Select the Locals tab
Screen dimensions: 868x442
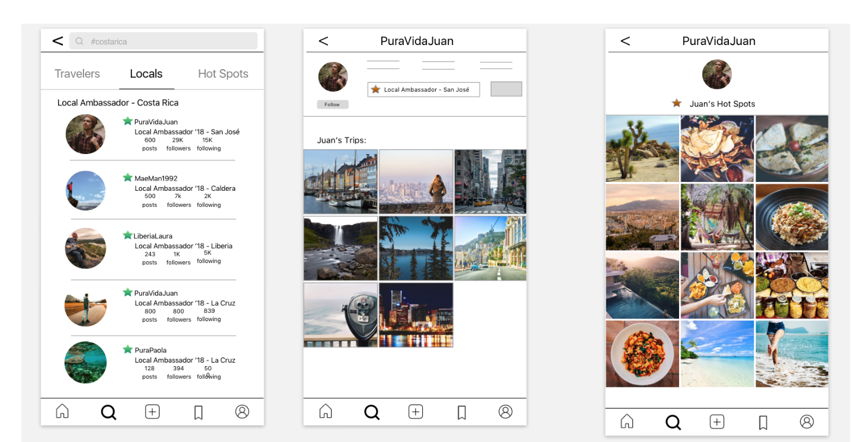click(146, 73)
